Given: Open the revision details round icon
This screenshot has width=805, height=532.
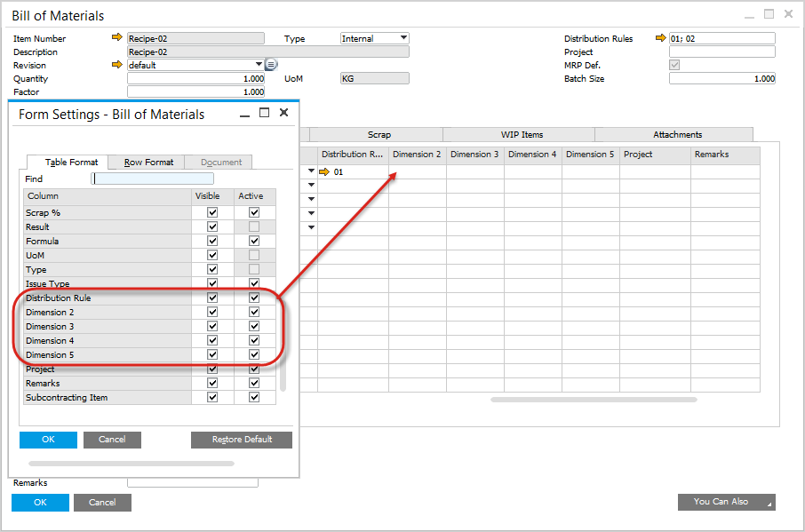Looking at the screenshot, I should [x=272, y=65].
